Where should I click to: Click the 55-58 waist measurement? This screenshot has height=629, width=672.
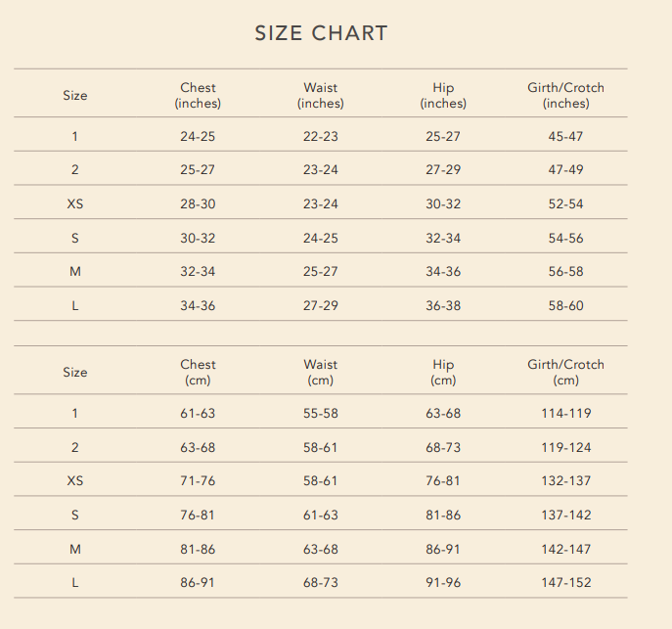pyautogui.click(x=321, y=414)
